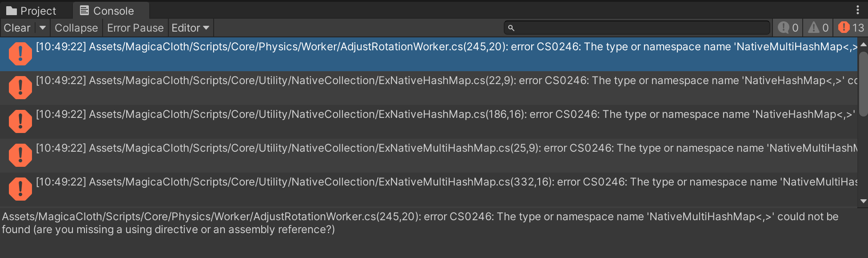Select the Console tab
This screenshot has height=258, width=868.
[x=107, y=11]
